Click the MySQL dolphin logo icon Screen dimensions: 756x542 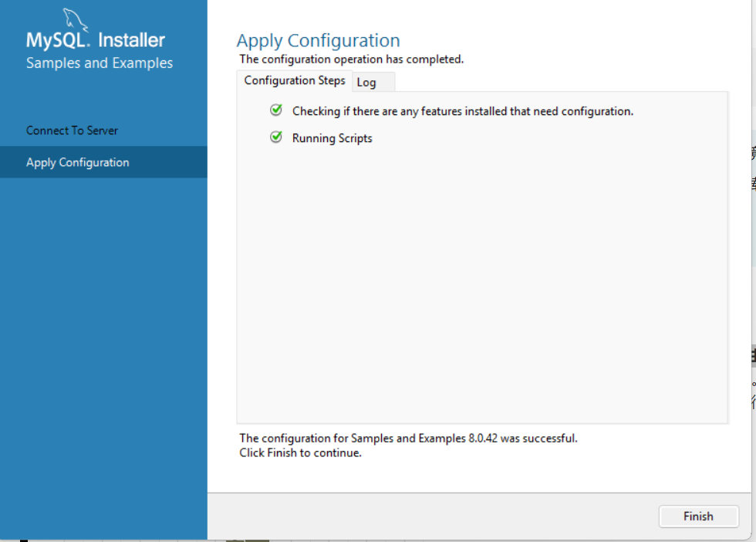(x=76, y=19)
